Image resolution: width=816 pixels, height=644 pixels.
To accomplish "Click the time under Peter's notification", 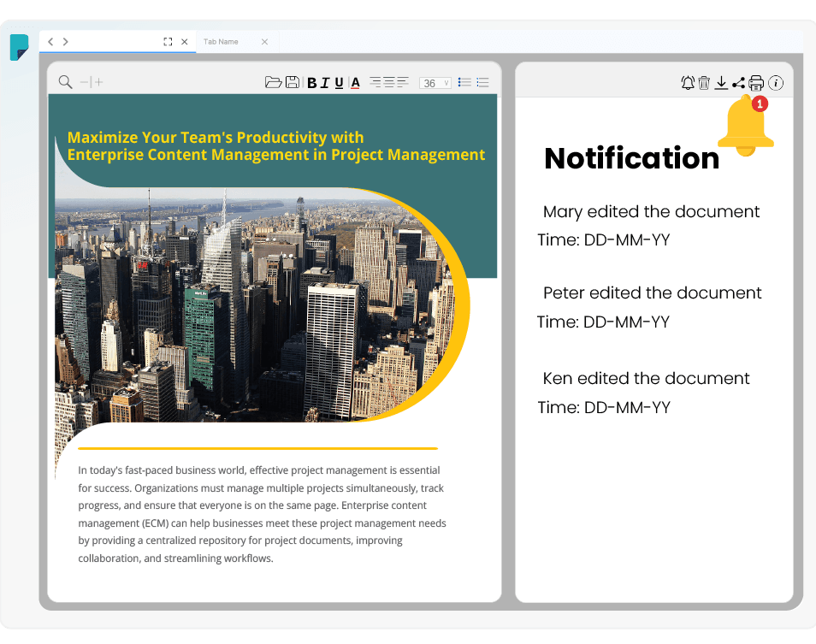I will 603,322.
